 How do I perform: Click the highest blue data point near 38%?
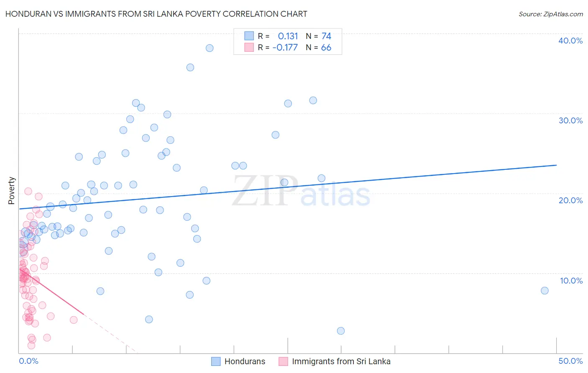(x=210, y=48)
